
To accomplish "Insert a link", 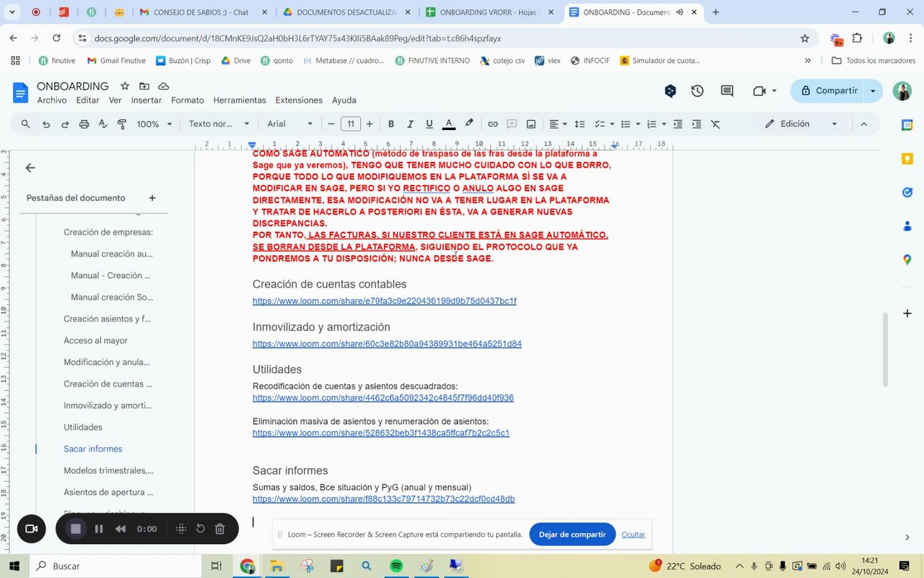I will (x=493, y=124).
